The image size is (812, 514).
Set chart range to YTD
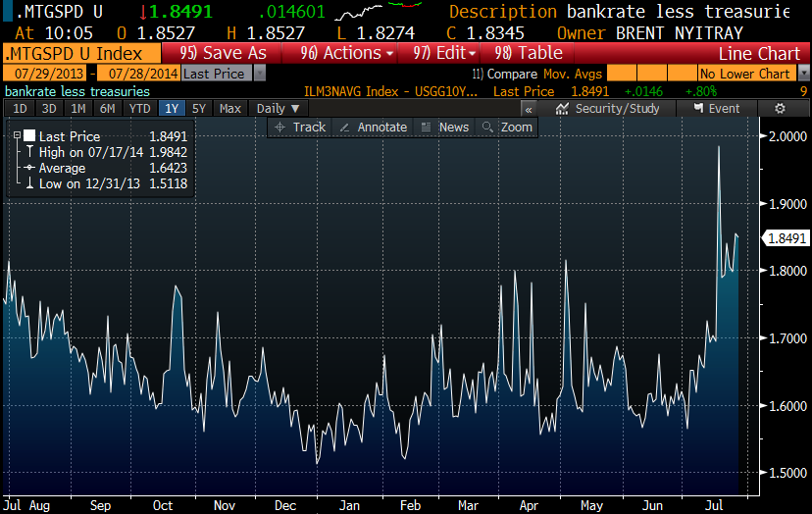coord(140,109)
